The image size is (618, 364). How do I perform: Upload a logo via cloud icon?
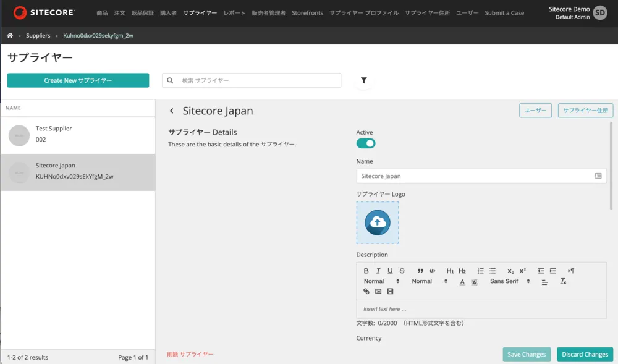[x=378, y=222]
